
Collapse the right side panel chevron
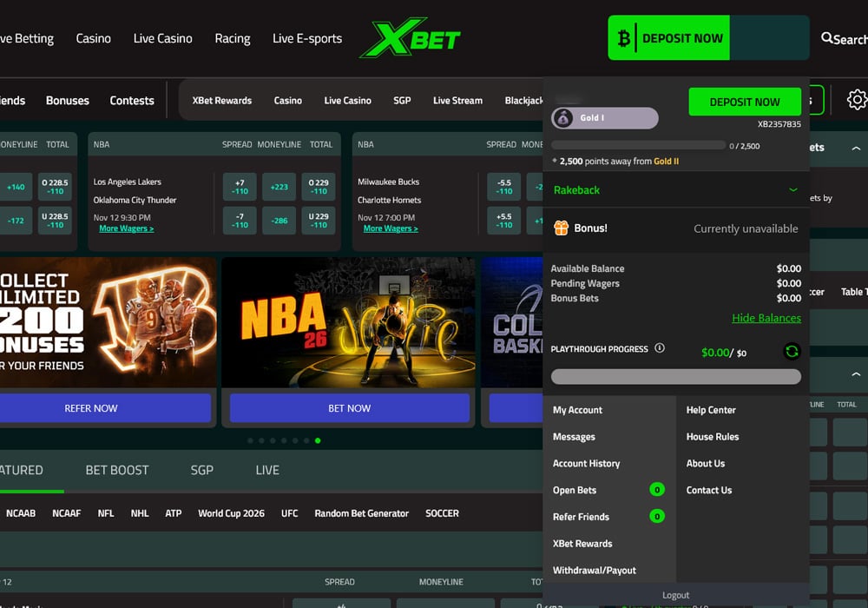[856, 149]
